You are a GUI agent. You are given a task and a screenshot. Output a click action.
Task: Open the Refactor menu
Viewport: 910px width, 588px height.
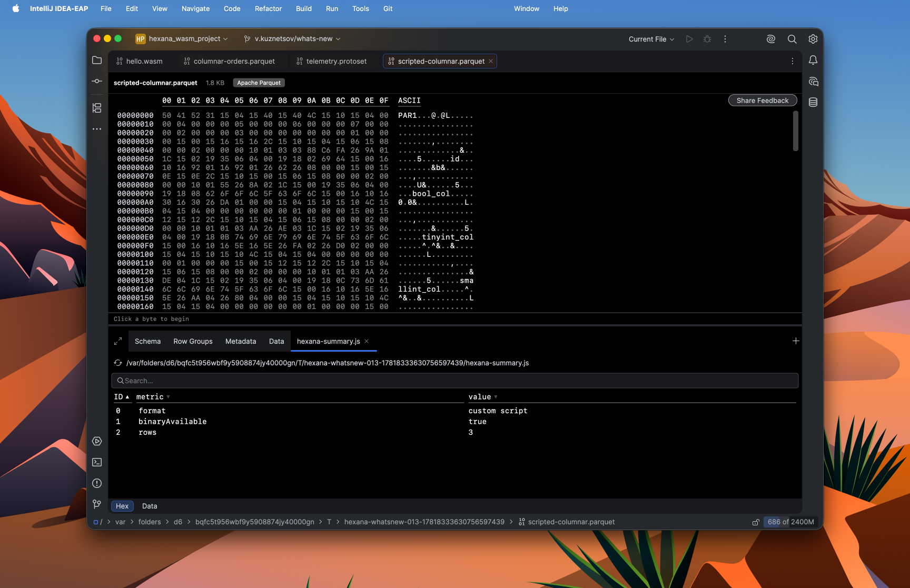(268, 8)
